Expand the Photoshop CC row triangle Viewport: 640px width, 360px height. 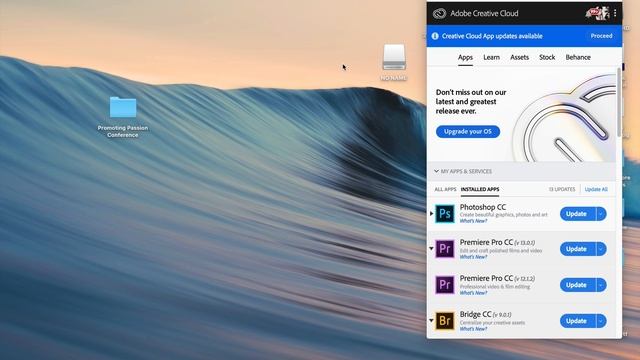point(431,213)
